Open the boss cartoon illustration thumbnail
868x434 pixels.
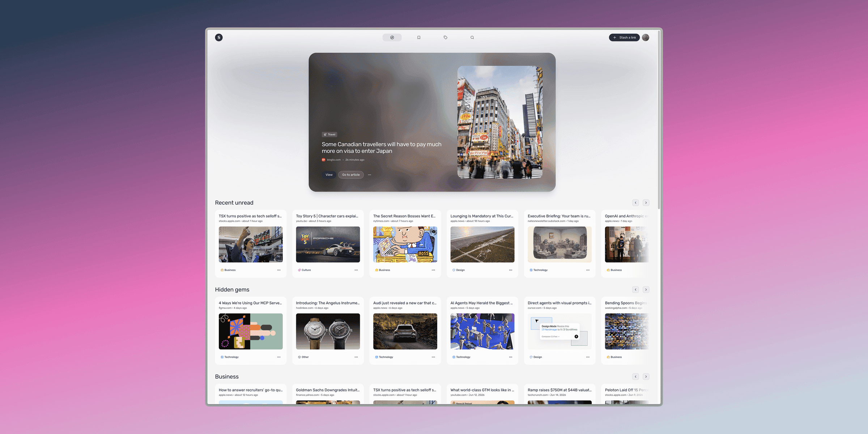pos(405,244)
